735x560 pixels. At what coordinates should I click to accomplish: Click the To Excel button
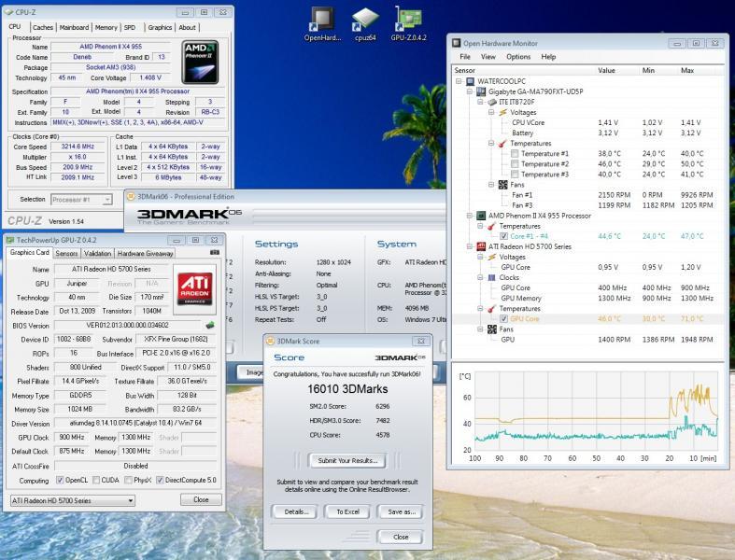click(347, 511)
